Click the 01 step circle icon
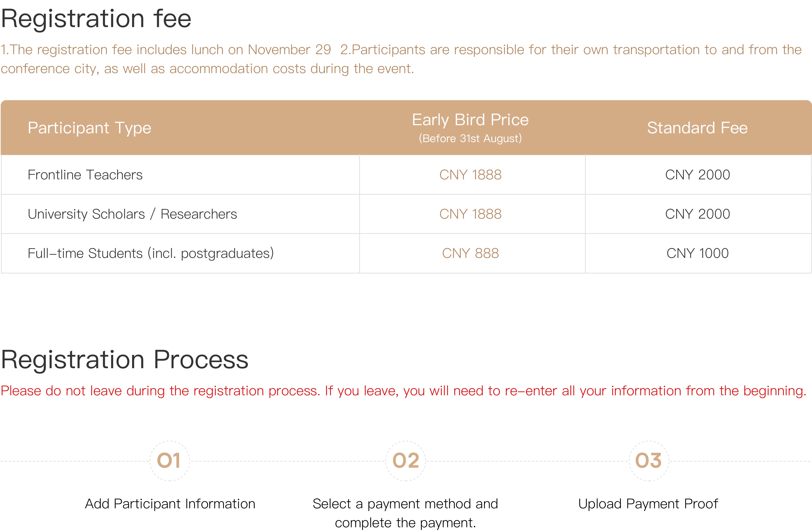Screen dimensions: 812x532 [x=169, y=461]
